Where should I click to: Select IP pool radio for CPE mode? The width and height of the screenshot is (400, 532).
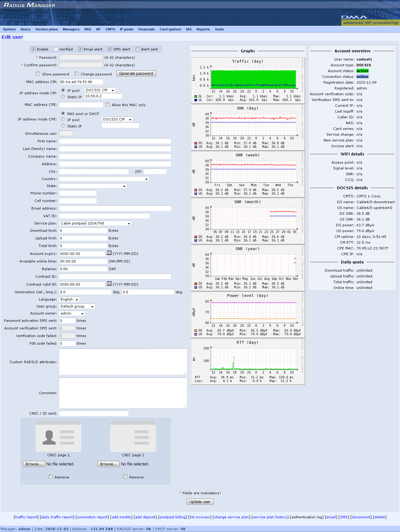click(x=63, y=119)
